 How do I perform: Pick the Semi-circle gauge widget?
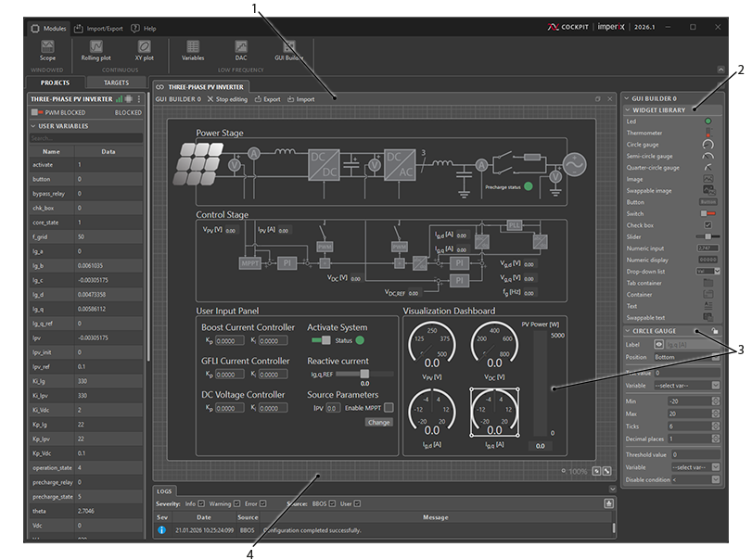click(707, 156)
